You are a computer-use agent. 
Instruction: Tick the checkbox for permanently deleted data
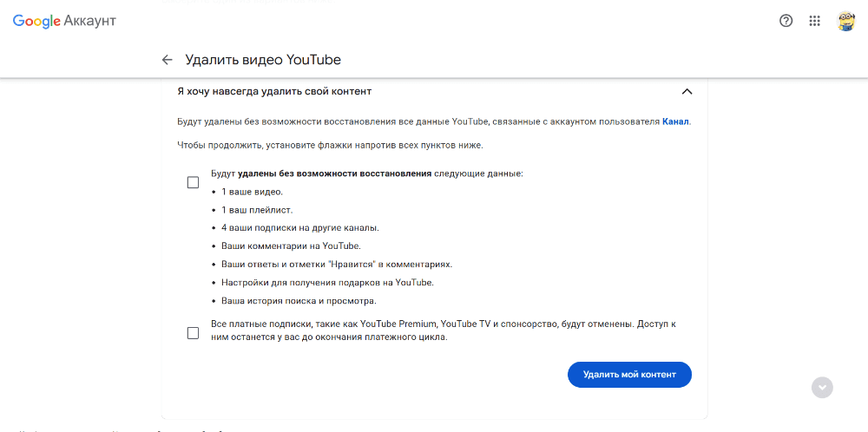coord(193,182)
